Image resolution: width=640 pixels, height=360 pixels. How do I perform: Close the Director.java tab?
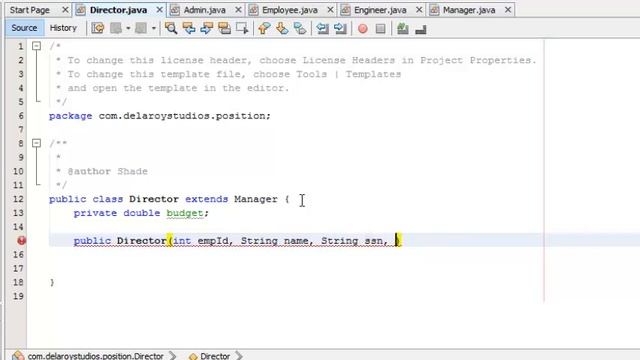[160, 10]
